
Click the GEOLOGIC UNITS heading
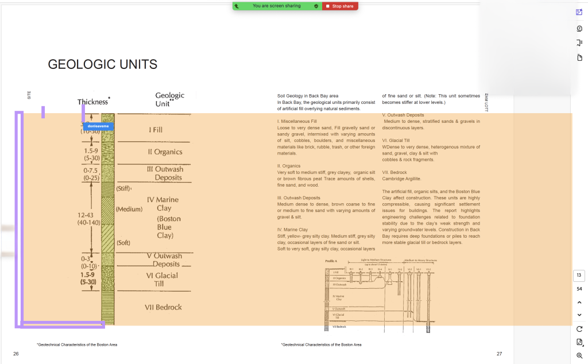pos(102,64)
